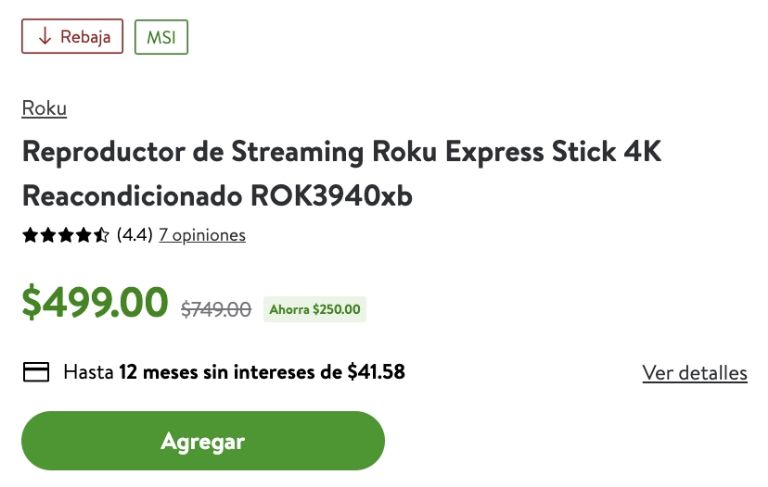Select the green MSI badge
Viewport: 768px width, 487px height.
pyautogui.click(x=161, y=37)
